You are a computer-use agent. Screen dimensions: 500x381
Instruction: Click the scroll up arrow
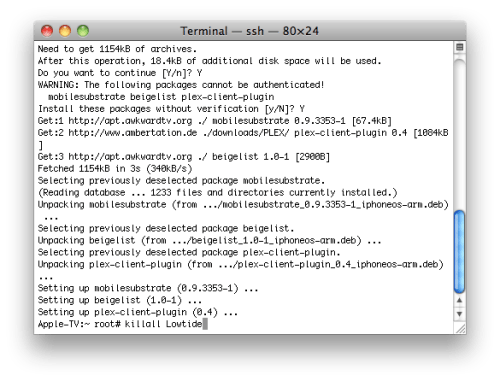pyautogui.click(x=459, y=300)
